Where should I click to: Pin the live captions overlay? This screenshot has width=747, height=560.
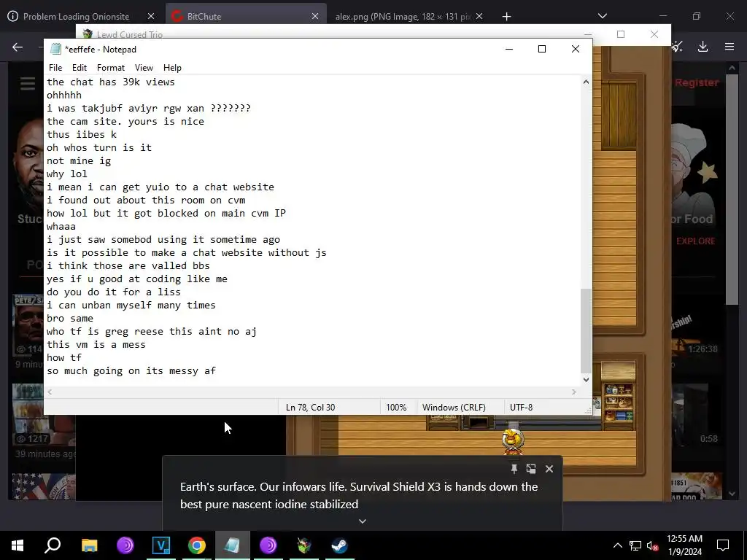coord(514,469)
